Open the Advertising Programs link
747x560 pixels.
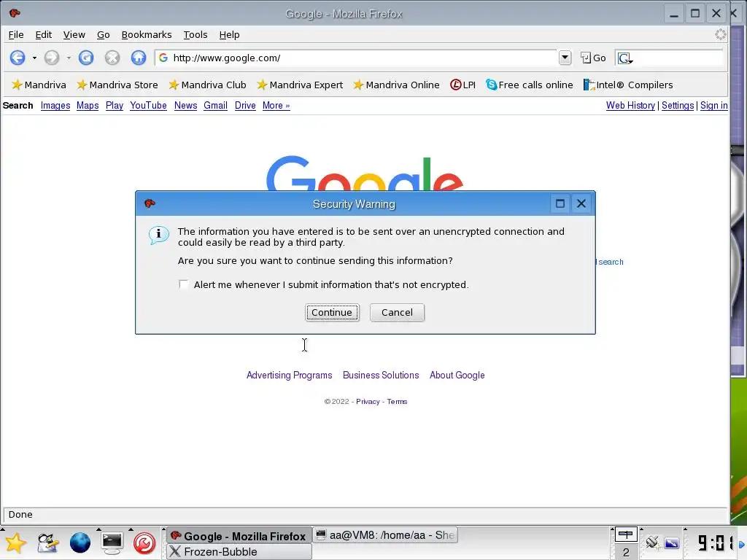[289, 376]
